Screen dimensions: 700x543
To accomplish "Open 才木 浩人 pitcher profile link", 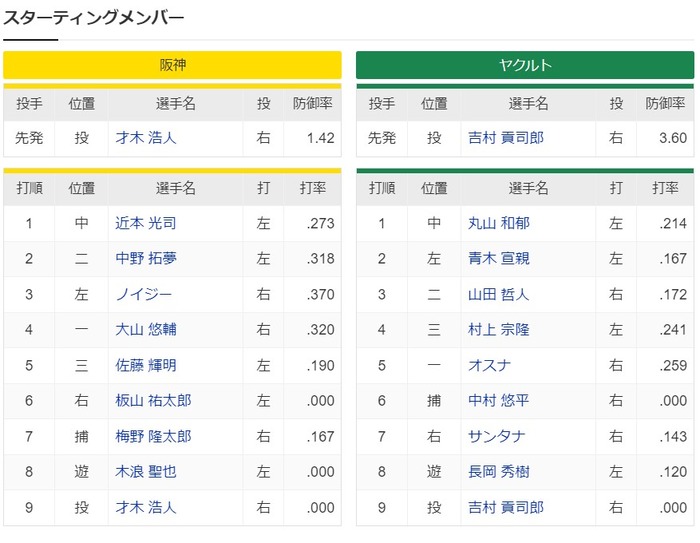I will [146, 138].
